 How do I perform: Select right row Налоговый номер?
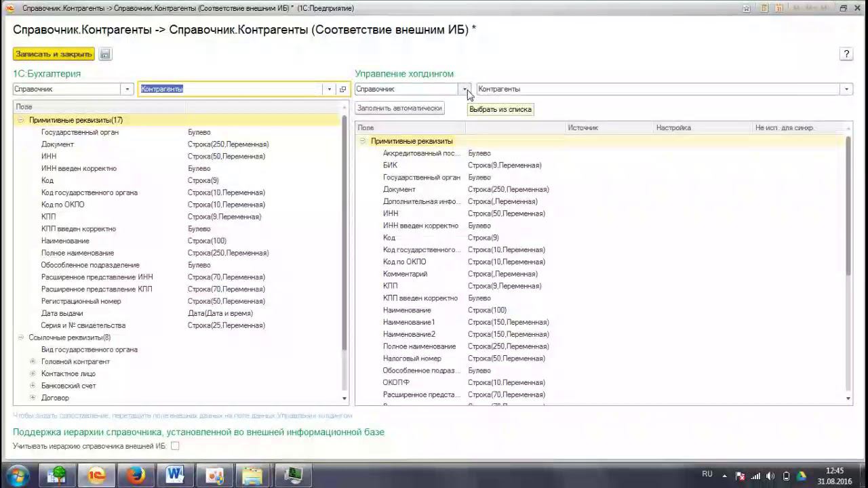pos(600,359)
